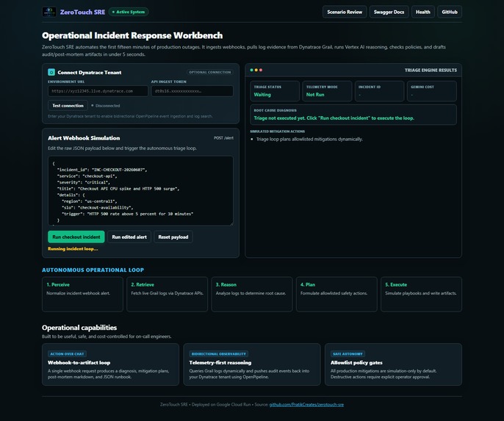
Task: Click the Incident ID card
Action: (379, 91)
